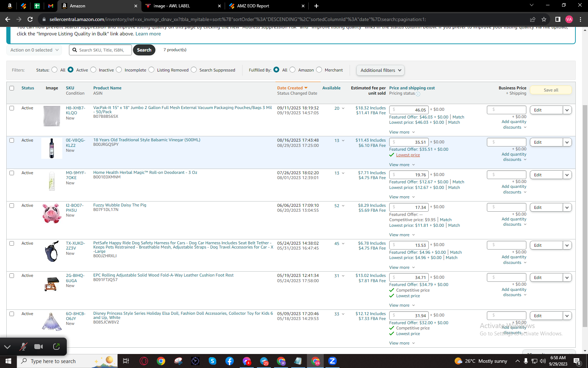The width and height of the screenshot is (588, 368).
Task: Click the Search button for SKU lookup
Action: tap(144, 50)
